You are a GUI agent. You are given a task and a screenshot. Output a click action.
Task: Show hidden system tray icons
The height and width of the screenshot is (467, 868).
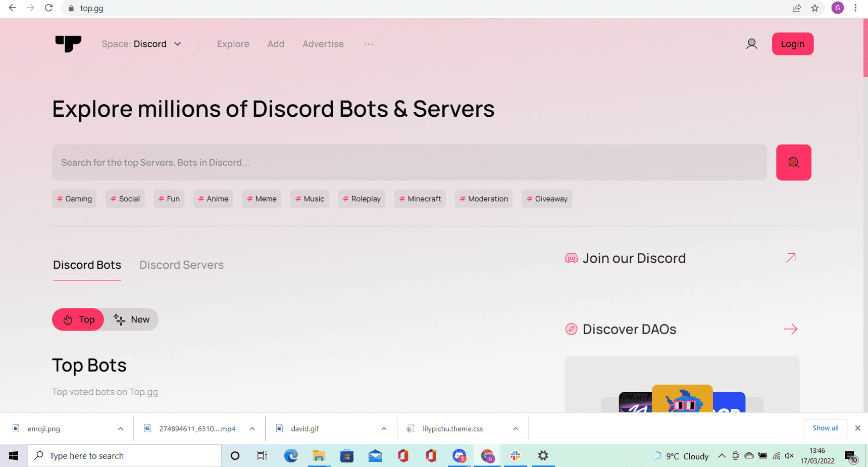(722, 456)
